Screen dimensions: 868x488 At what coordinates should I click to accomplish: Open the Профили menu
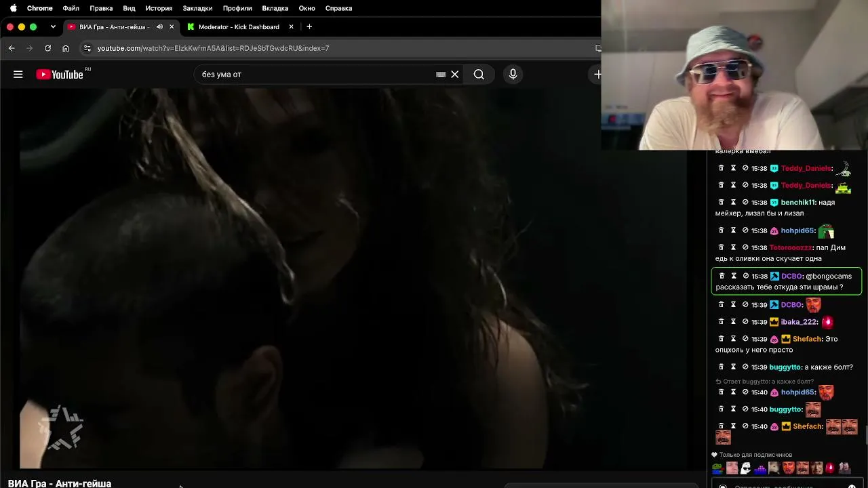tap(237, 8)
